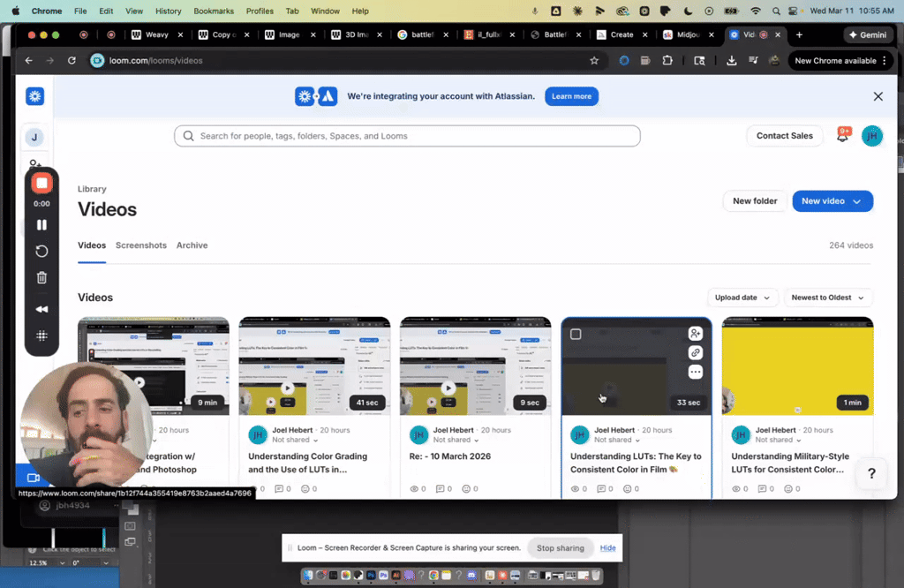This screenshot has width=904, height=588.
Task: Open the 9 sec video thumbnail
Action: point(475,366)
